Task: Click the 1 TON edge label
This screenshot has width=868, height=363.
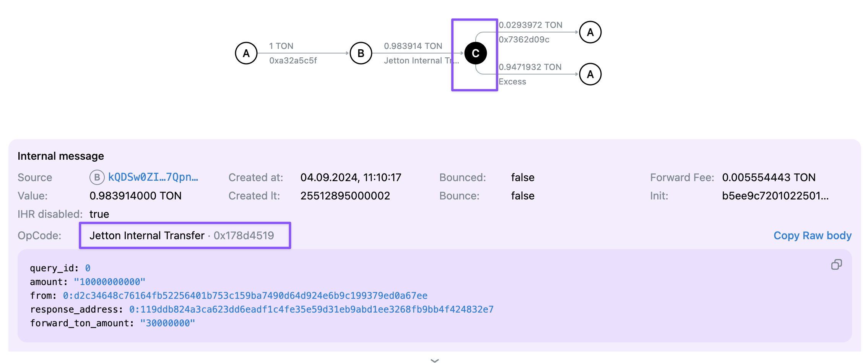Action: 281,46
